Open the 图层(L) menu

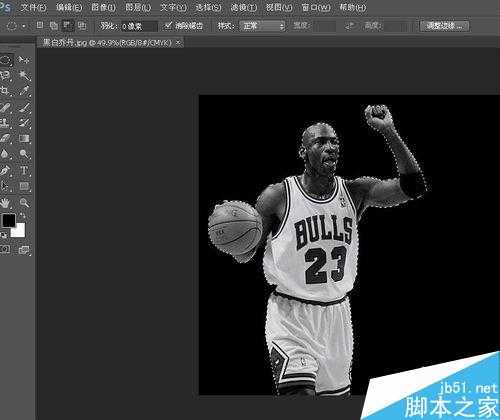[138, 7]
